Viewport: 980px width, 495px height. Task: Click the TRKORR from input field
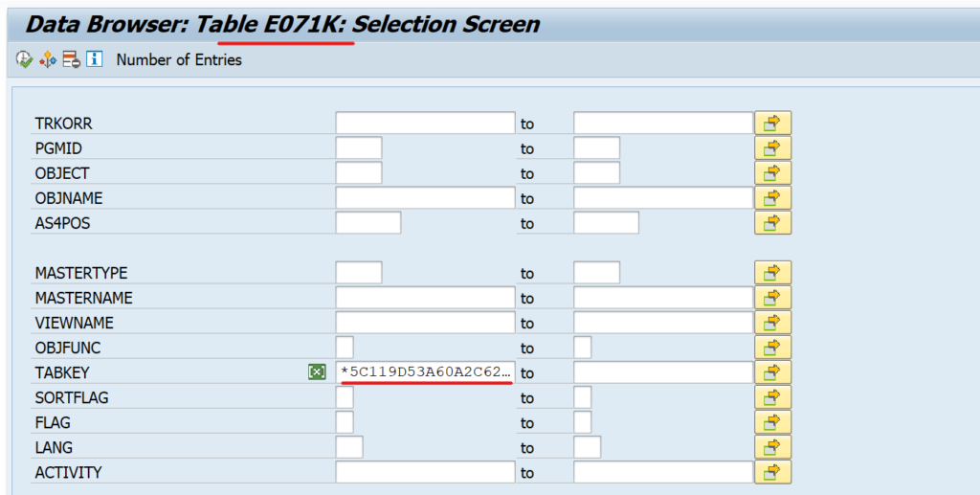(x=425, y=123)
